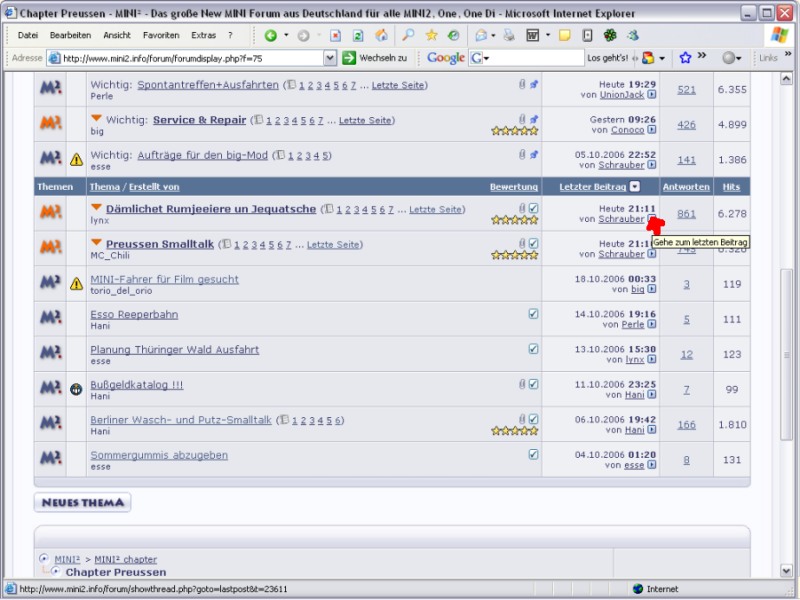This screenshot has height=600, width=800.
Task: Click the five-star rating on Berliner Wasch- und Putz-Smalltalk
Action: point(514,430)
